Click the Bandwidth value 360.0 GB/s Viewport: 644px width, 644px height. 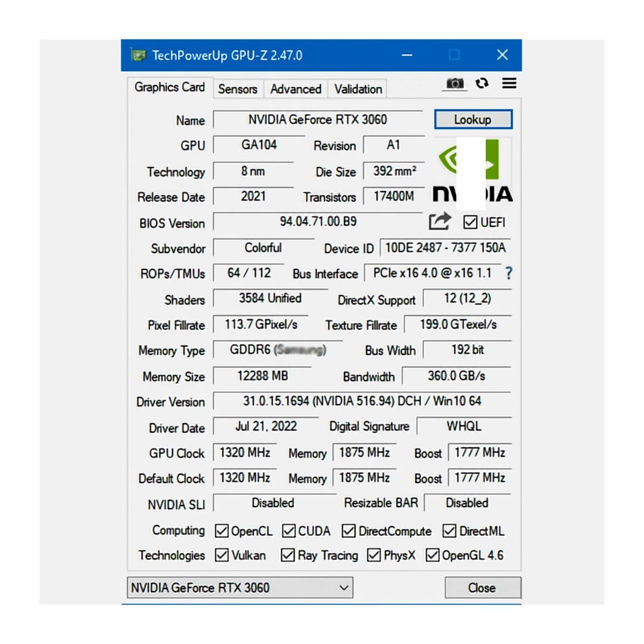click(x=456, y=376)
